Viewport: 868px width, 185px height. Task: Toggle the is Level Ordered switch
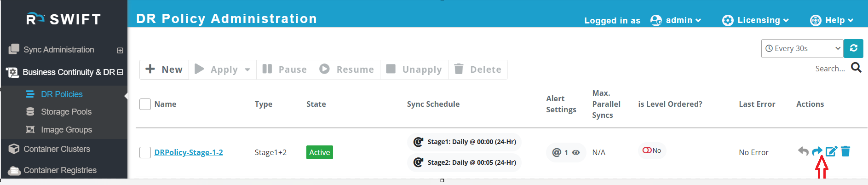[647, 150]
